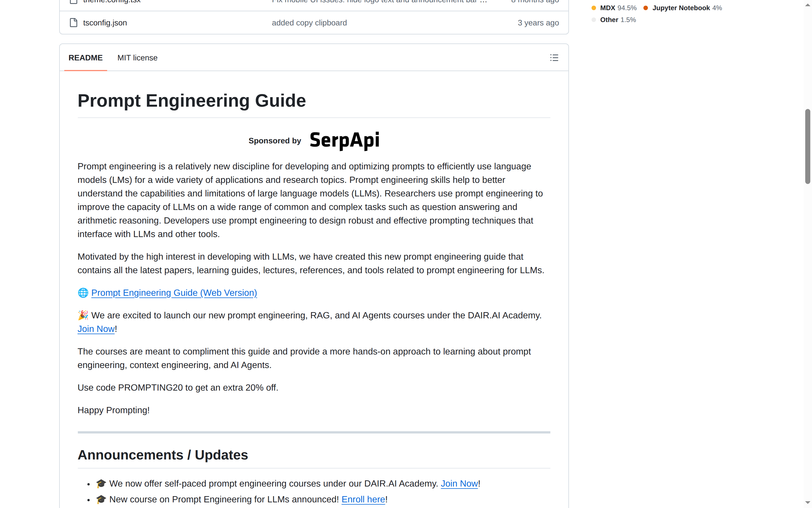Click the tsconfig.json file icon
The image size is (812, 508).
coord(74,23)
